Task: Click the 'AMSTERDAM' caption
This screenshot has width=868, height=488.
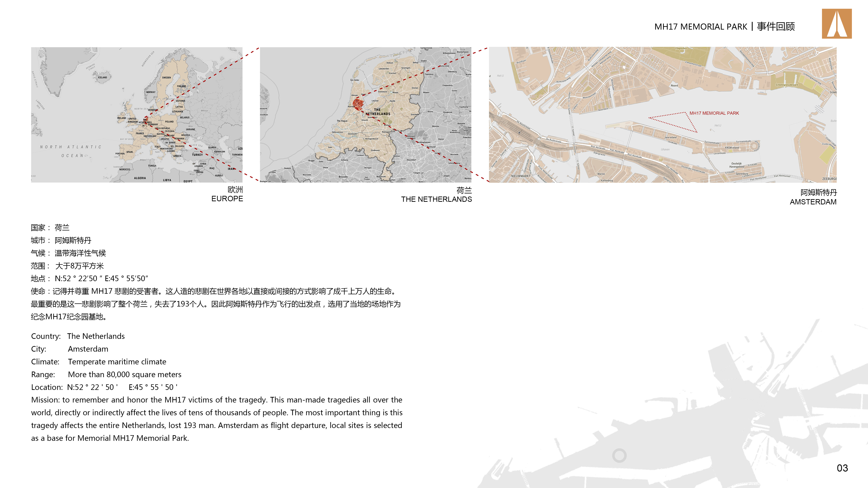Action: coord(813,202)
